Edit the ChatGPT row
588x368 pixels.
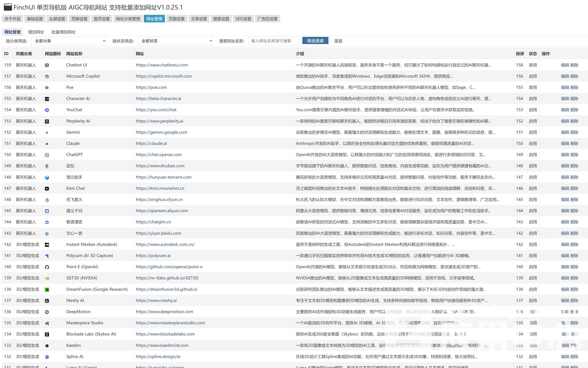coord(565,155)
